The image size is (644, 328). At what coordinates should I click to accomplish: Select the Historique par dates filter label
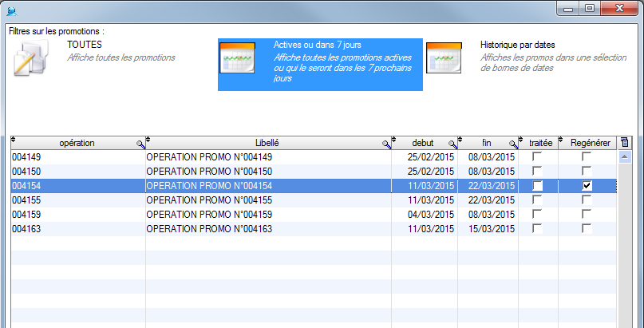coord(517,45)
